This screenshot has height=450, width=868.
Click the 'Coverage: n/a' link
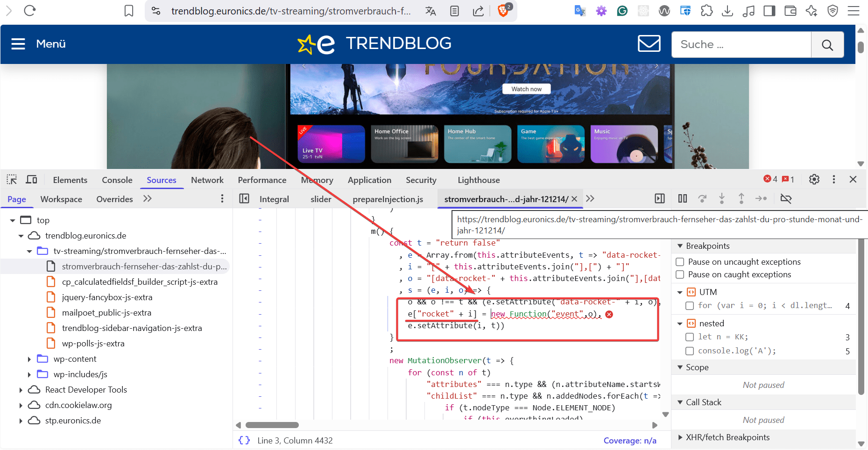(630, 441)
